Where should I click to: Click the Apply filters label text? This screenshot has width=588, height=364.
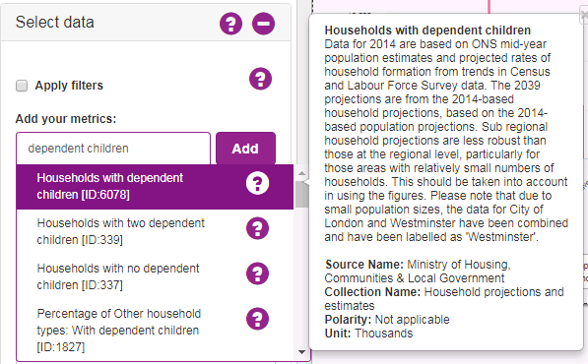[x=69, y=86]
